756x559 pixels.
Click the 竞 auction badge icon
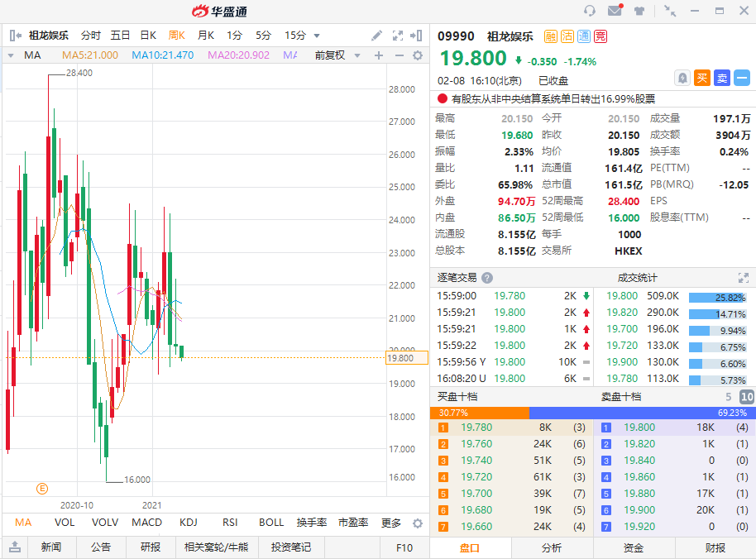[x=600, y=36]
